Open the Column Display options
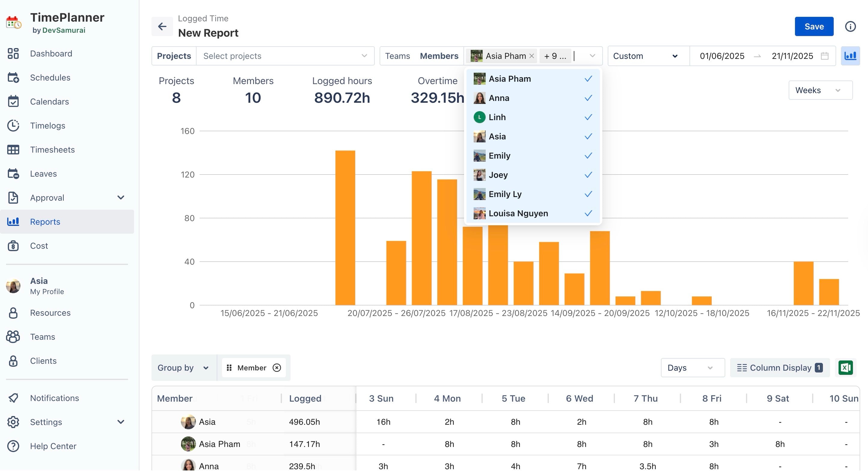This screenshot has width=868, height=471. (x=779, y=368)
